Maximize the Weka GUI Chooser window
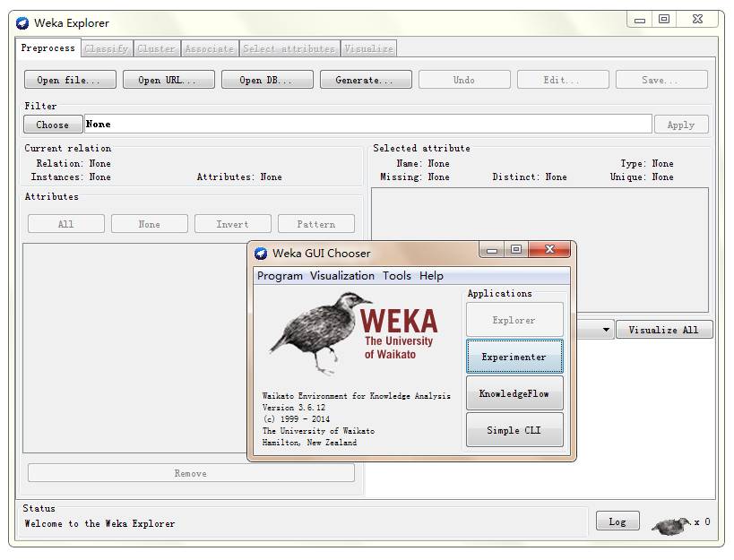This screenshot has height=560, width=734. tap(516, 249)
